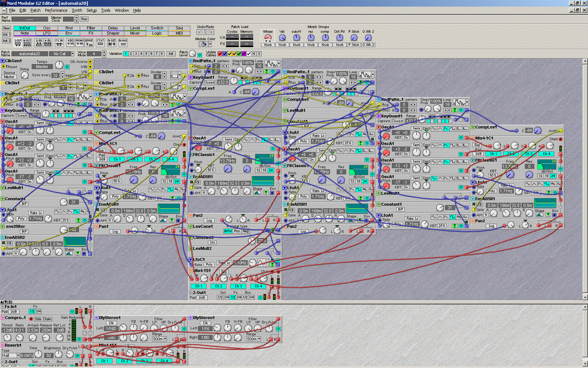Select the rez morph group knob
Image resolution: width=588 pixels, height=368 pixels.
(x=311, y=38)
